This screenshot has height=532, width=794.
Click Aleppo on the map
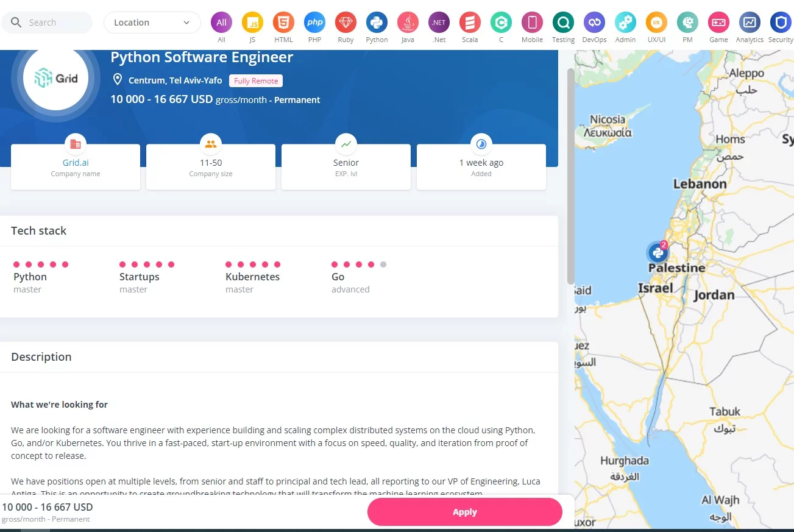point(746,73)
